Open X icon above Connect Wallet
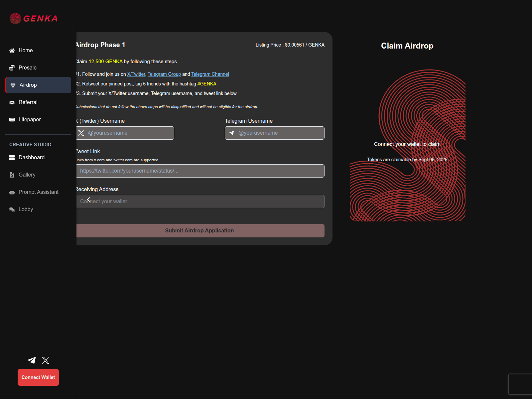 click(x=46, y=360)
